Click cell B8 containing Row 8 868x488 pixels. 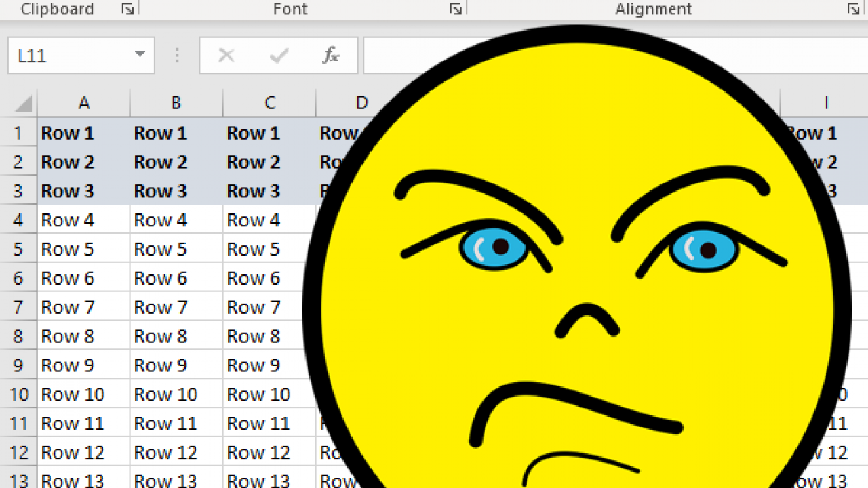[x=176, y=337]
